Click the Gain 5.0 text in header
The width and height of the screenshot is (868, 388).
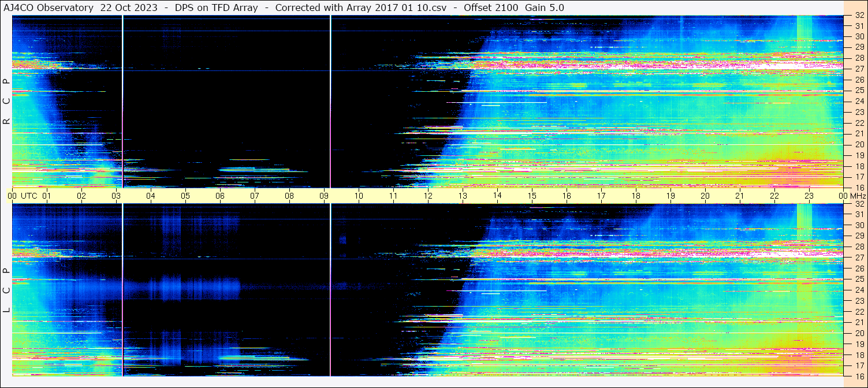(545, 8)
